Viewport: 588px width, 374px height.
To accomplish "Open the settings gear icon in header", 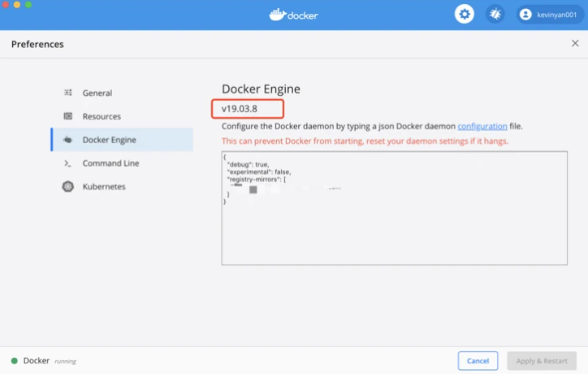I will pos(465,15).
